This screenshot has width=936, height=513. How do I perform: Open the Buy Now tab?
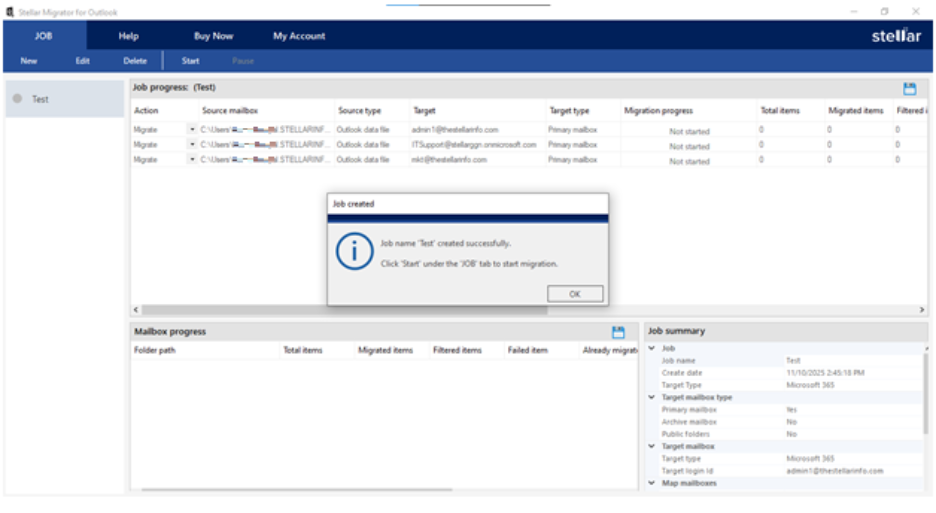point(214,36)
